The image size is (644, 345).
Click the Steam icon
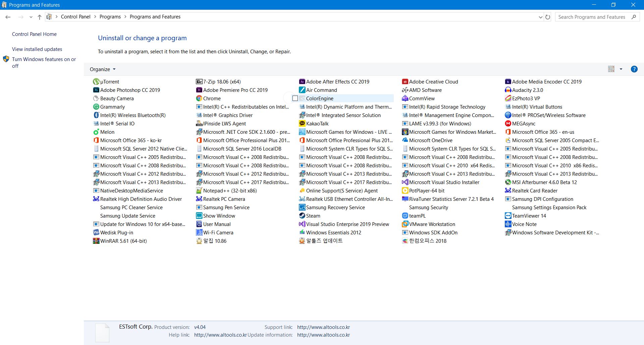pos(302,216)
